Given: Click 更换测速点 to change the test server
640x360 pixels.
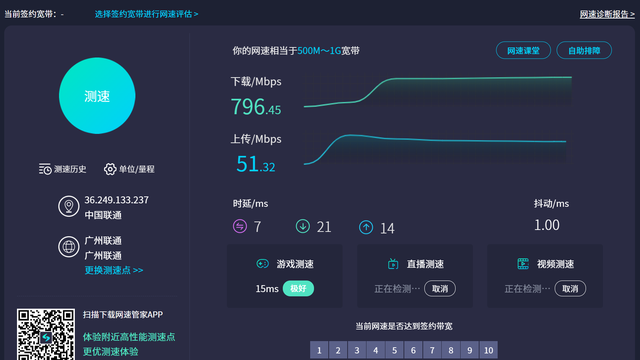Looking at the screenshot, I should click(114, 270).
